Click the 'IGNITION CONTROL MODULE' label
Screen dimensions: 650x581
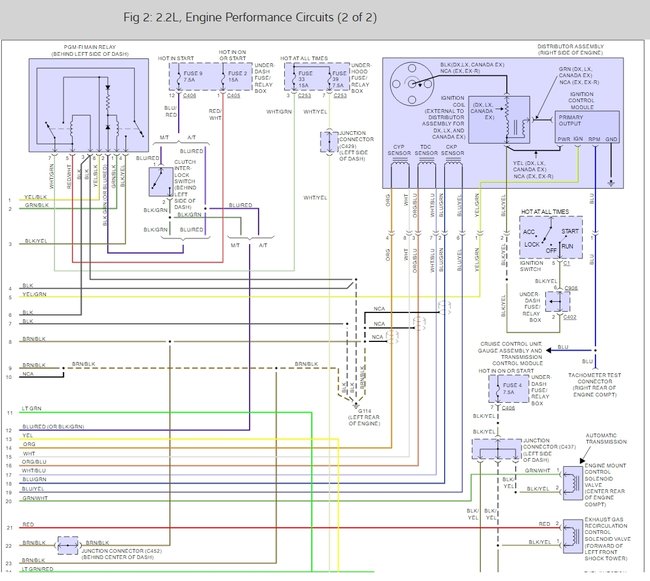tap(581, 100)
